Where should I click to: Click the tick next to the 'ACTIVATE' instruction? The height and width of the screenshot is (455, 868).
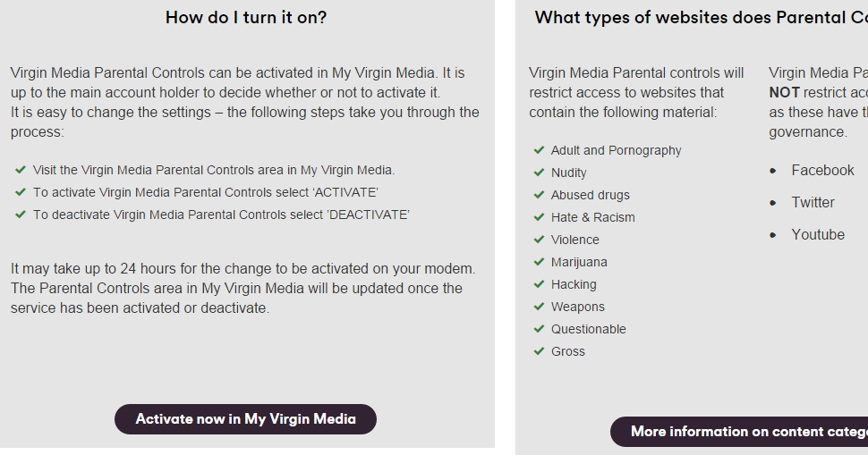(21, 192)
